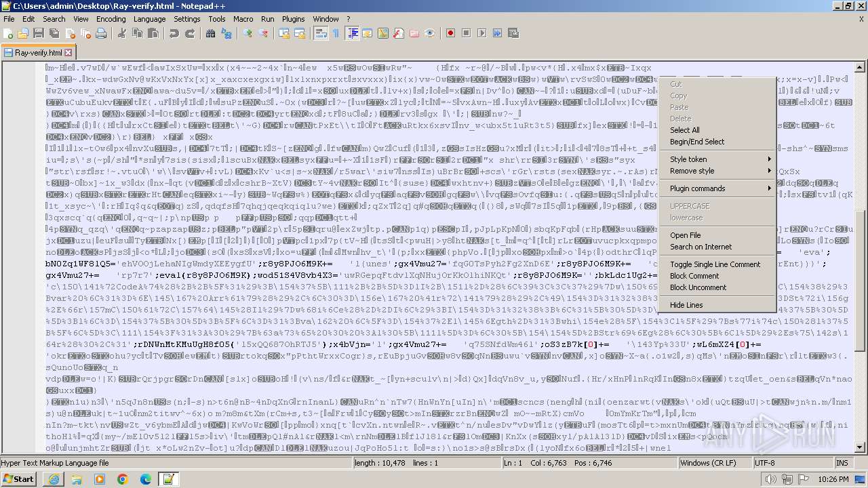Open the Plugins menu

click(293, 19)
